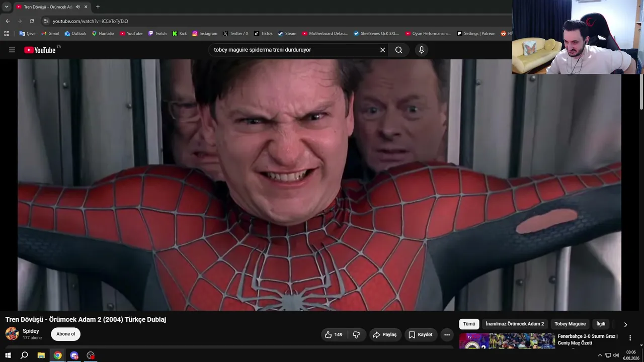644x362 pixels.
Task: Open more actions ellipsis under video
Action: click(447, 334)
